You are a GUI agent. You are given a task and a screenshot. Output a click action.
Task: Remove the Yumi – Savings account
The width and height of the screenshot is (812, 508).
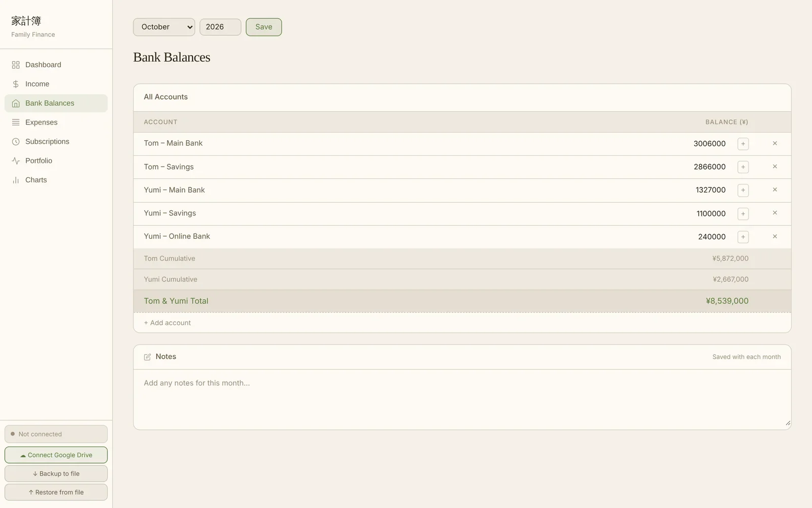(x=775, y=213)
